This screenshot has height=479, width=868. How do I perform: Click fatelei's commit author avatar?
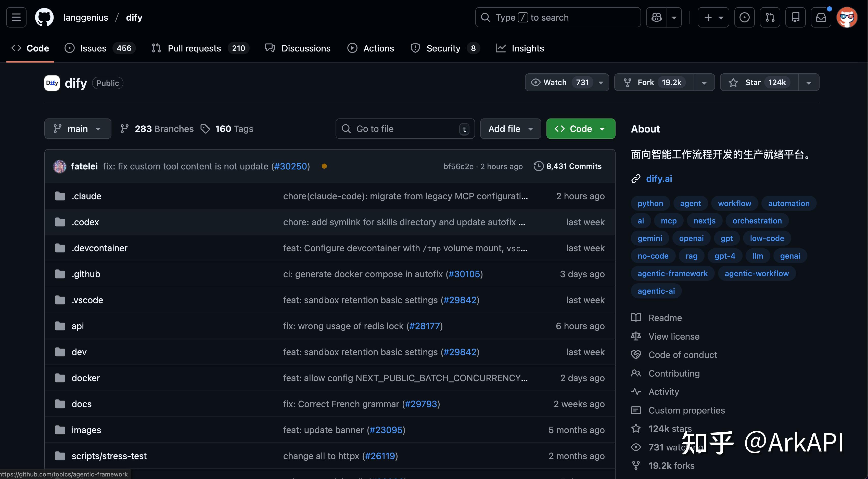60,166
